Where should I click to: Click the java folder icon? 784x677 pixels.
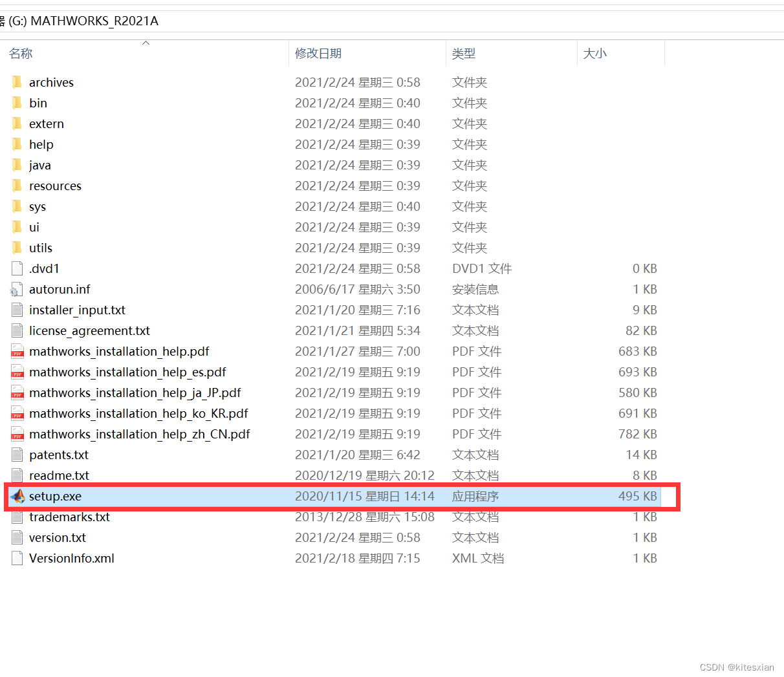[17, 165]
